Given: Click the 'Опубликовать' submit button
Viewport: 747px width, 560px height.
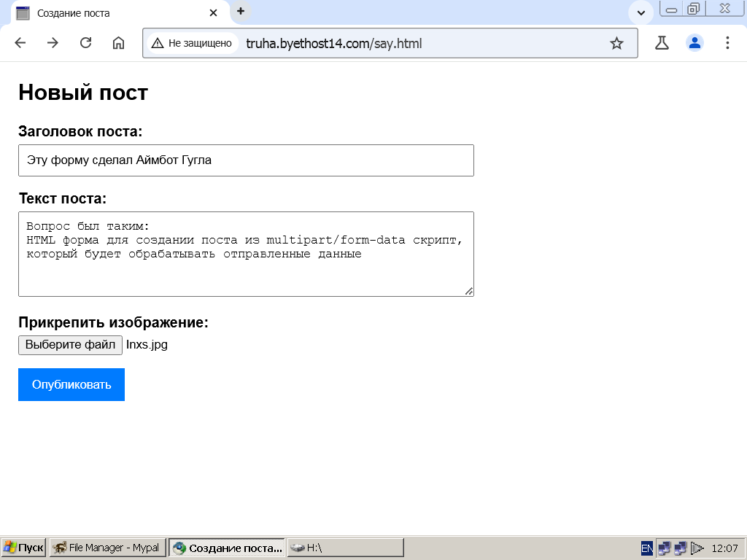Looking at the screenshot, I should (x=71, y=385).
